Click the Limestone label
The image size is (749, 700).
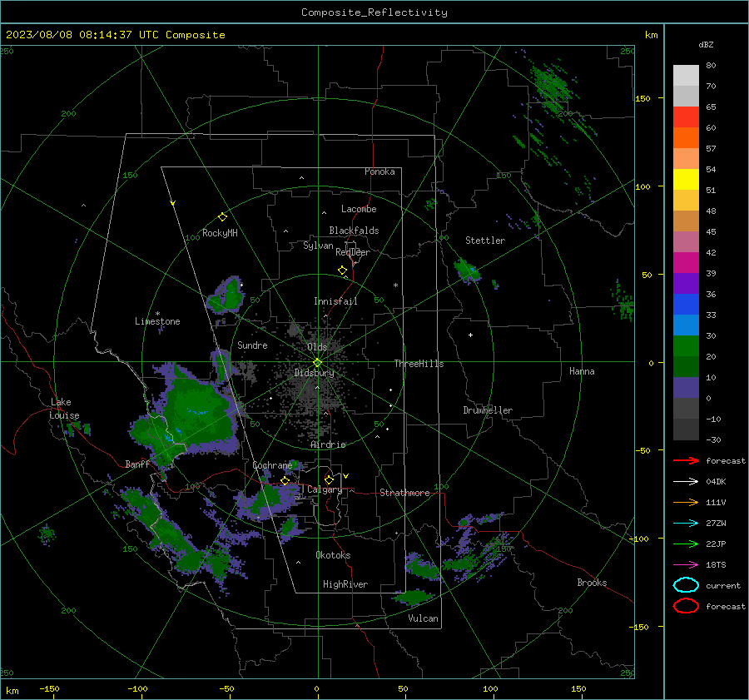pos(157,321)
